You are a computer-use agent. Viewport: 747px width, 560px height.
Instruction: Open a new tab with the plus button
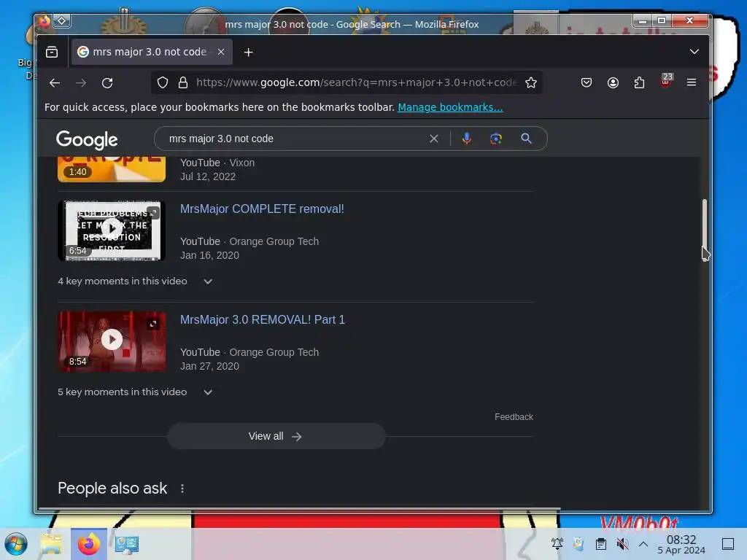click(248, 52)
